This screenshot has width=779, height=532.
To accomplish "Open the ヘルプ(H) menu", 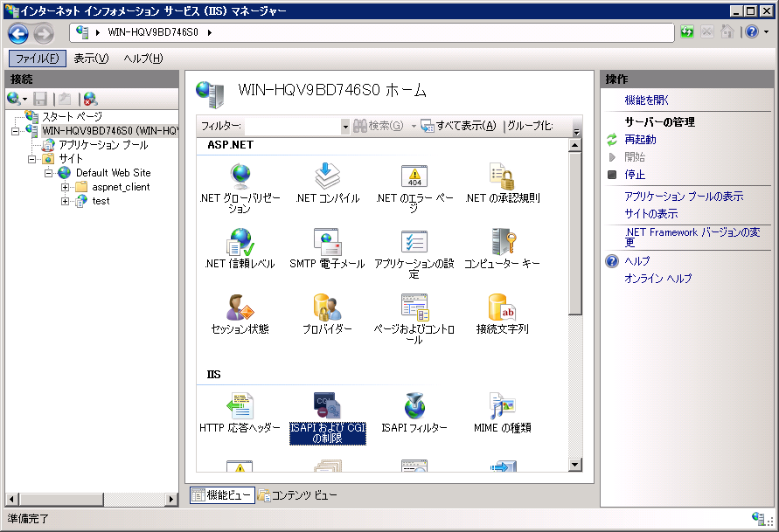I will point(143,59).
